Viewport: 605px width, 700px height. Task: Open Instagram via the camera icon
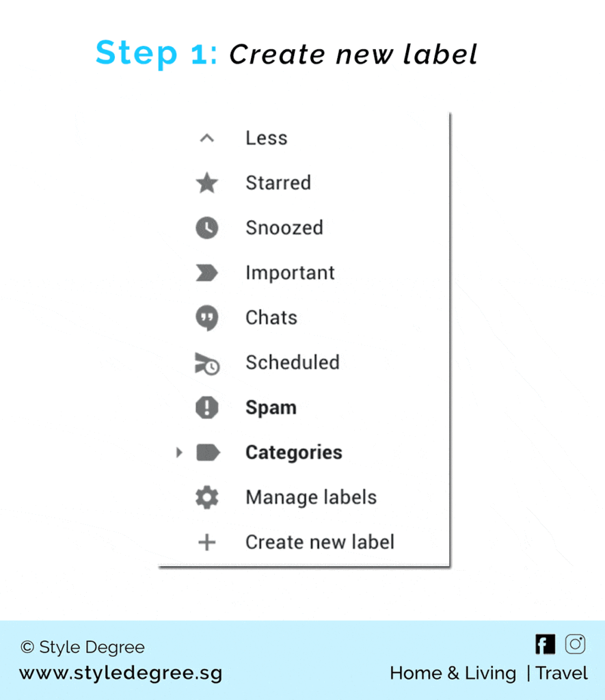pyautogui.click(x=575, y=643)
